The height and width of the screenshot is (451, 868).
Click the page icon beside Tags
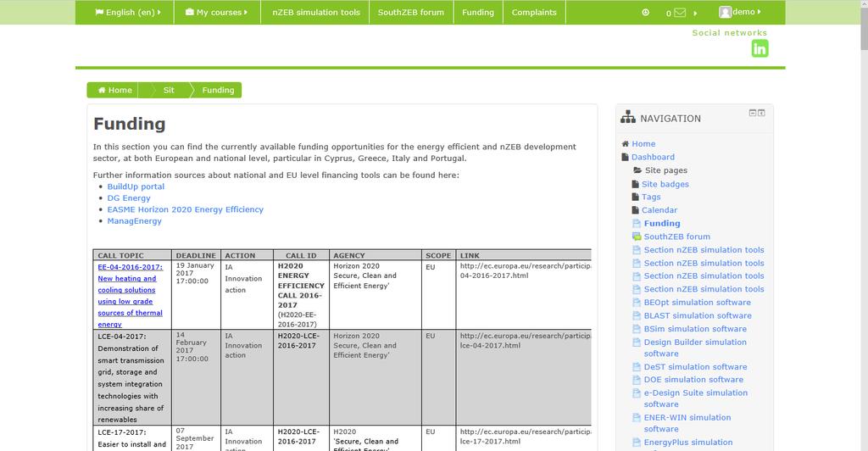[x=636, y=197]
